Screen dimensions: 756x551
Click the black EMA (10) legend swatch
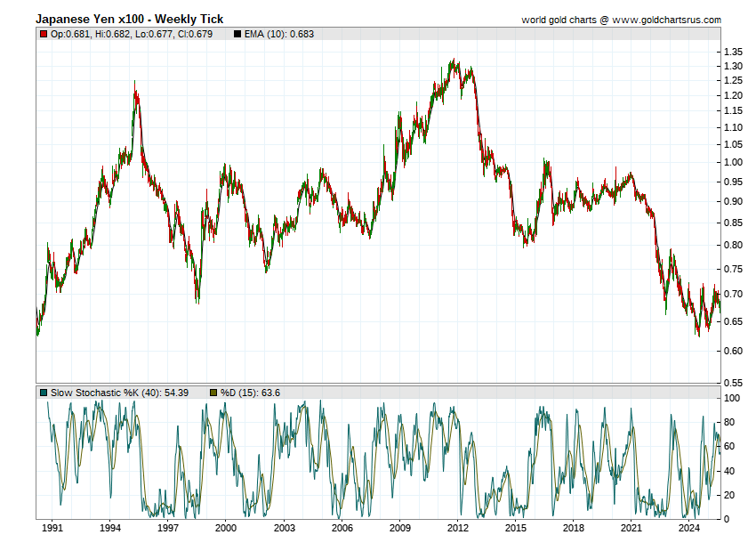pos(237,34)
